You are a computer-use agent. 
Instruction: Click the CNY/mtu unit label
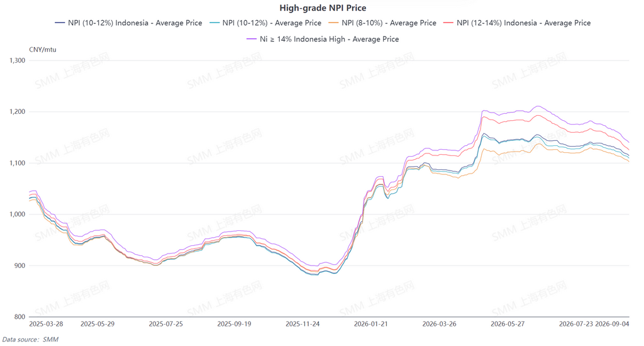coord(43,50)
